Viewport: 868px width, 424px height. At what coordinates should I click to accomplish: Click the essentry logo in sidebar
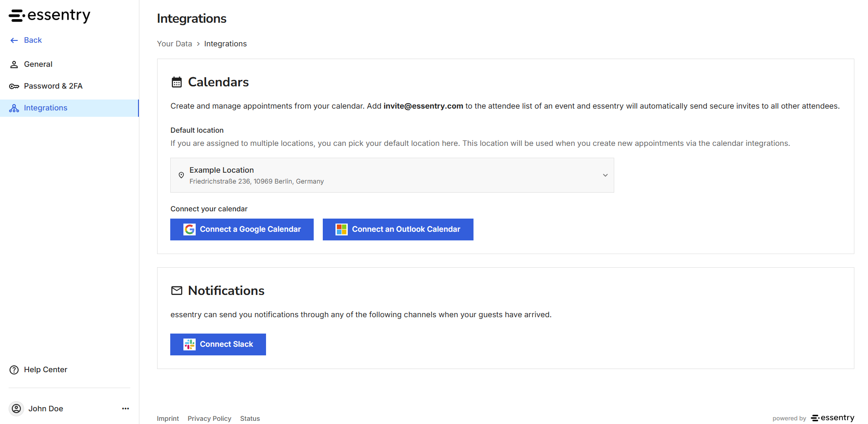[49, 15]
